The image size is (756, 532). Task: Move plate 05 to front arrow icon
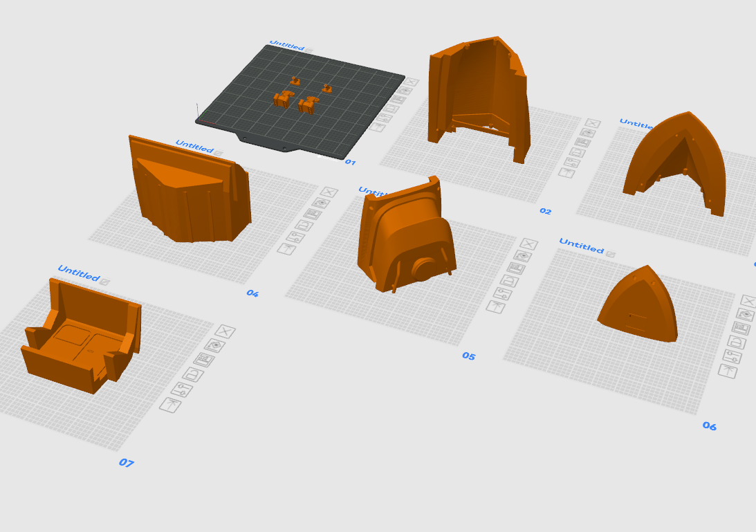(496, 306)
